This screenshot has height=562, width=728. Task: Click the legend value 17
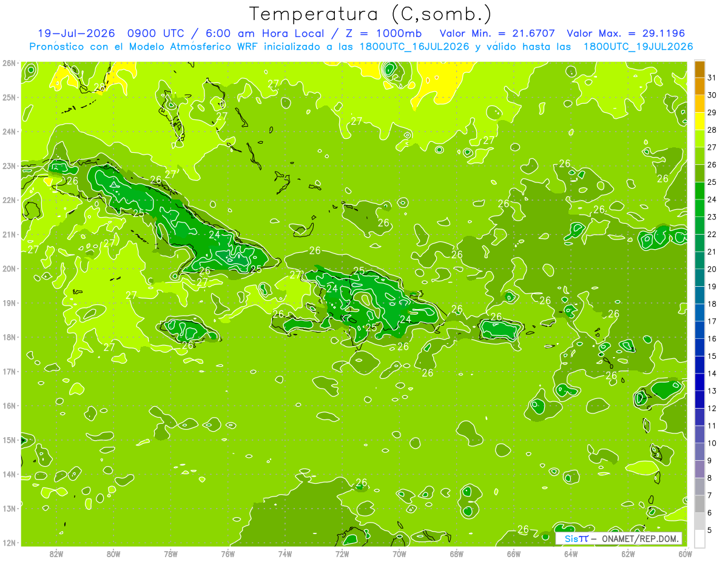pyautogui.click(x=712, y=321)
